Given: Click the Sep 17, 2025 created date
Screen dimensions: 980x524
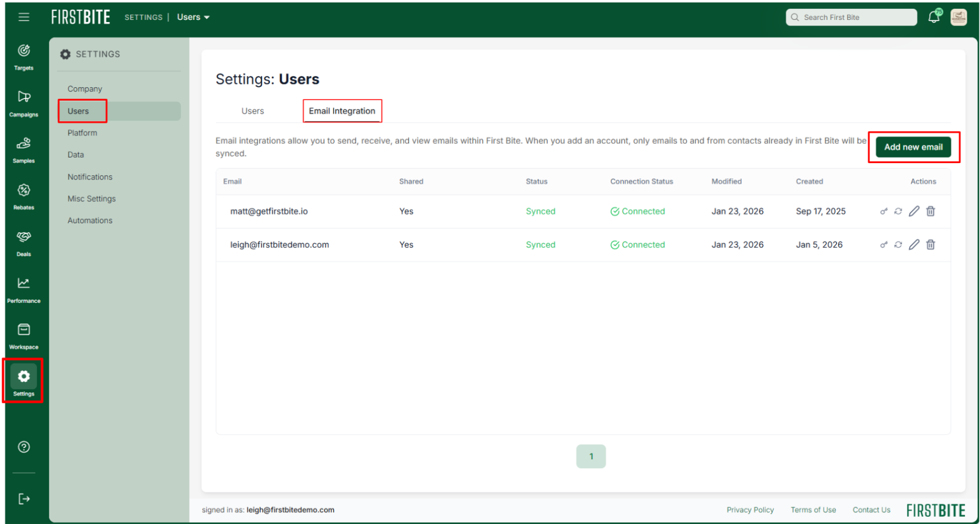Looking at the screenshot, I should pos(821,211).
